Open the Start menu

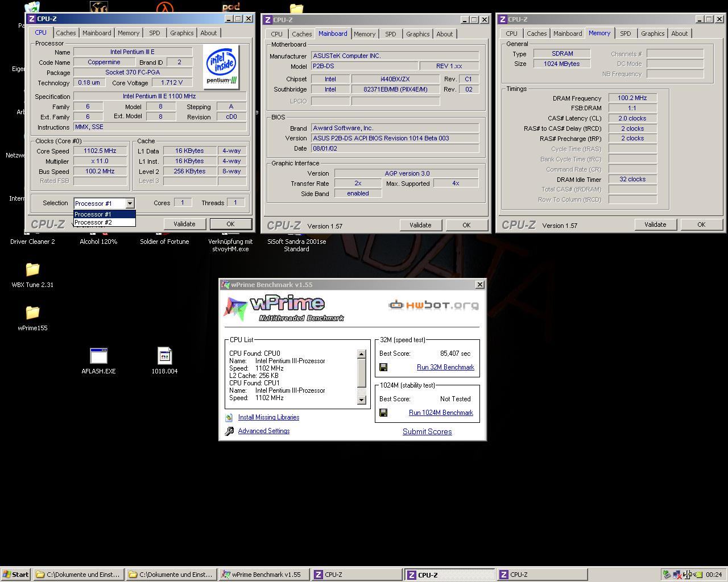(x=16, y=575)
